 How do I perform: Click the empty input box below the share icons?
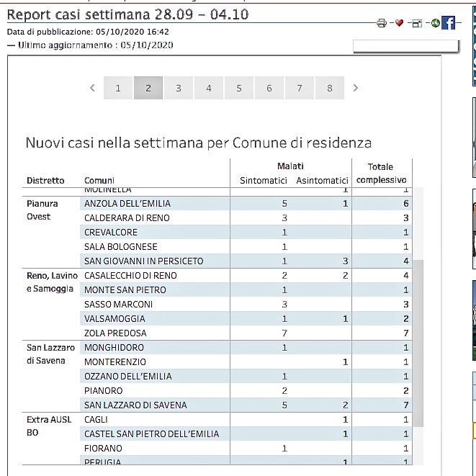(406, 46)
